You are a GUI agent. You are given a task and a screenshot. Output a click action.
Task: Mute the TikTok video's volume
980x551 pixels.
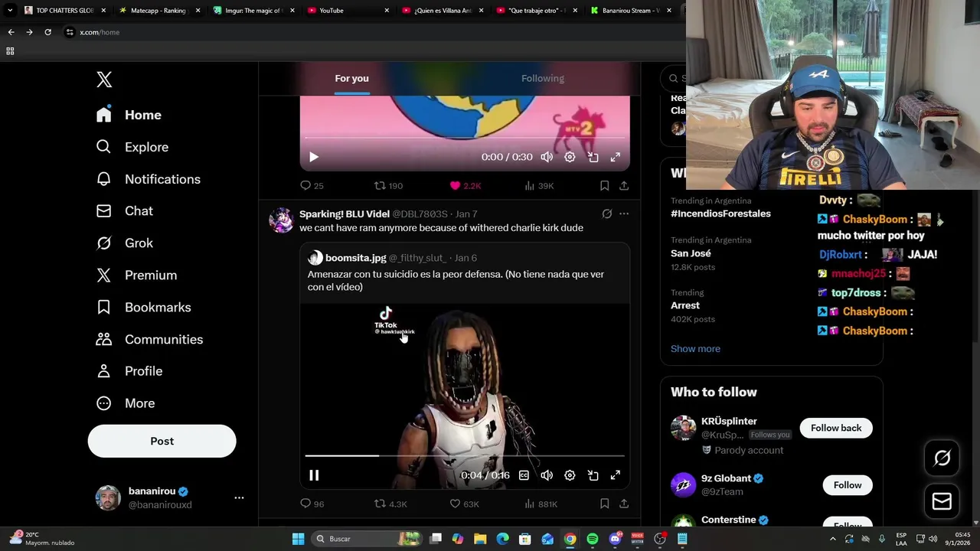(547, 475)
